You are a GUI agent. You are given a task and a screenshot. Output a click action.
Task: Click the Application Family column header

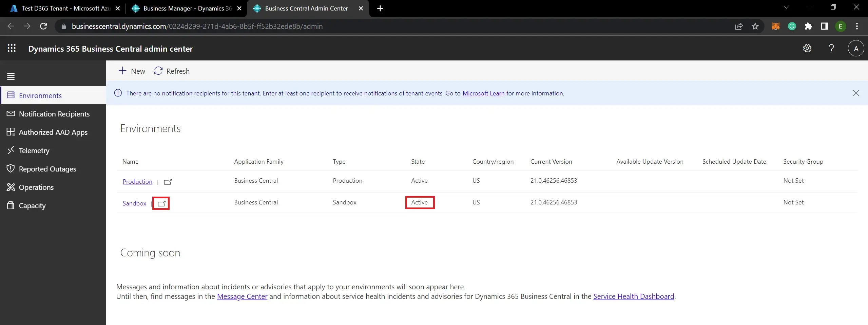[x=259, y=162]
